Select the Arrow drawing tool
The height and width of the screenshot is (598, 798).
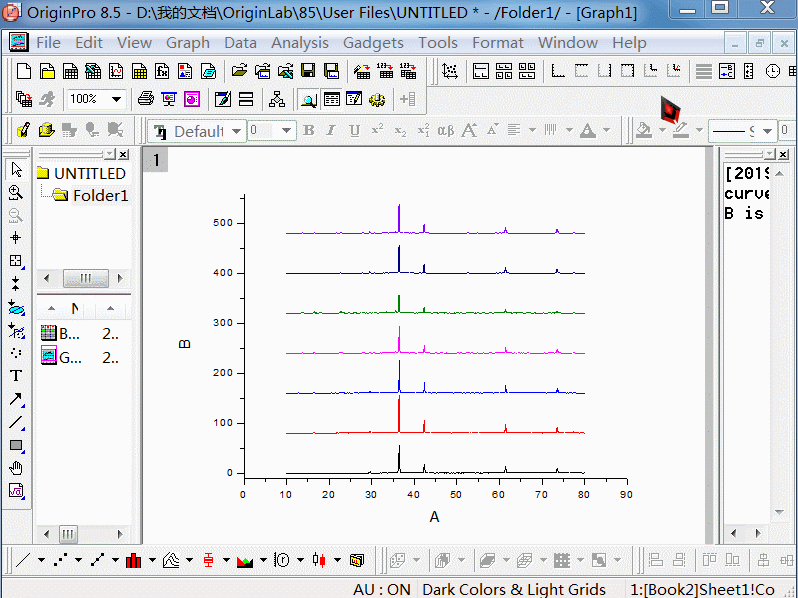click(x=16, y=399)
